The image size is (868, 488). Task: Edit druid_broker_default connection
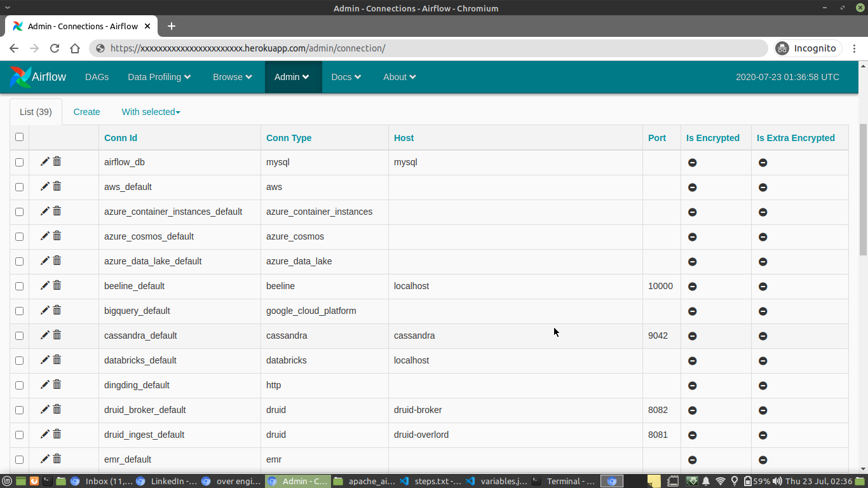tap(45, 409)
